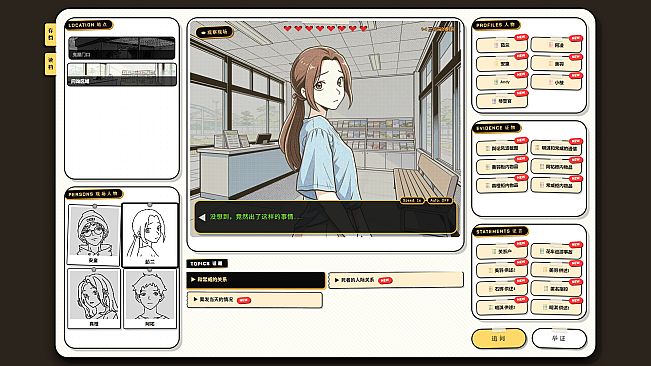The image size is (651, 366).
Task: Click the white present-evidence button
Action: coord(559,339)
